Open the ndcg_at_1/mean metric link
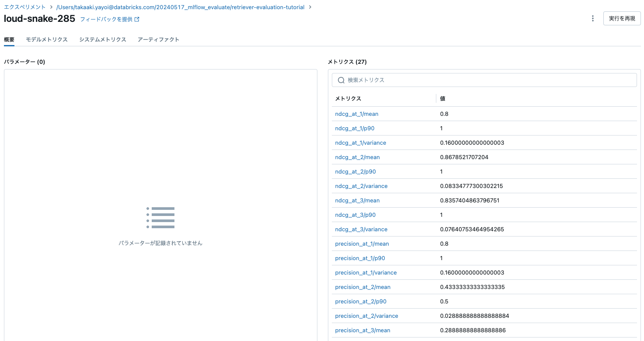Screen dimensions: 644x341 point(356,114)
